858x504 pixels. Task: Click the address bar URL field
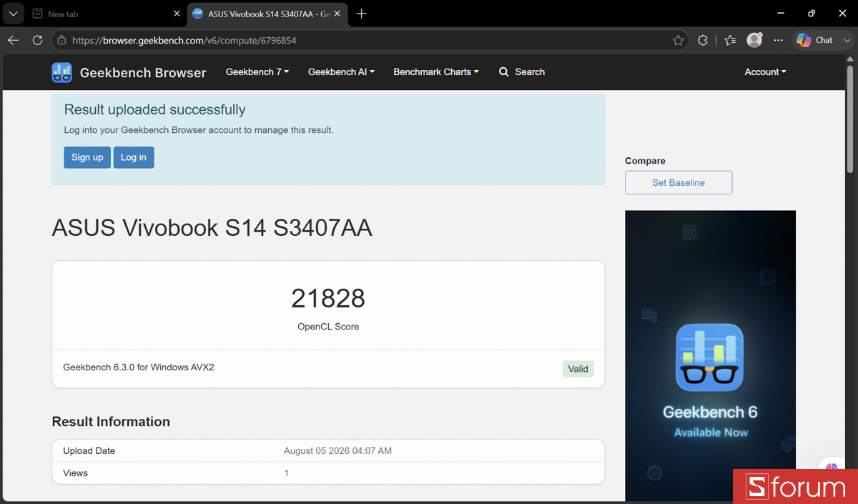coord(368,41)
